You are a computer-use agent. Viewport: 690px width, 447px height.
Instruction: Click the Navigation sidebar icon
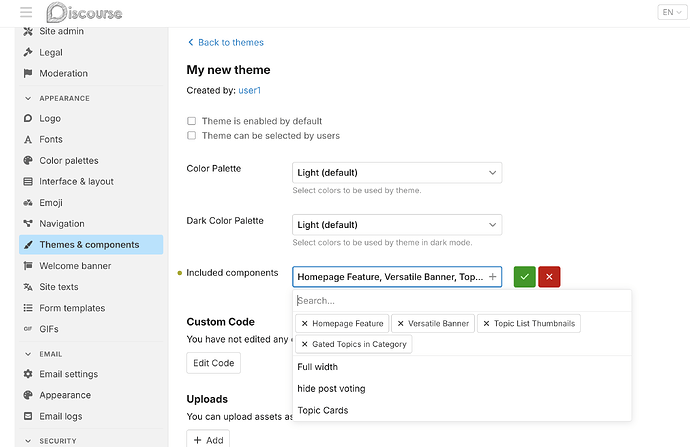(x=28, y=224)
